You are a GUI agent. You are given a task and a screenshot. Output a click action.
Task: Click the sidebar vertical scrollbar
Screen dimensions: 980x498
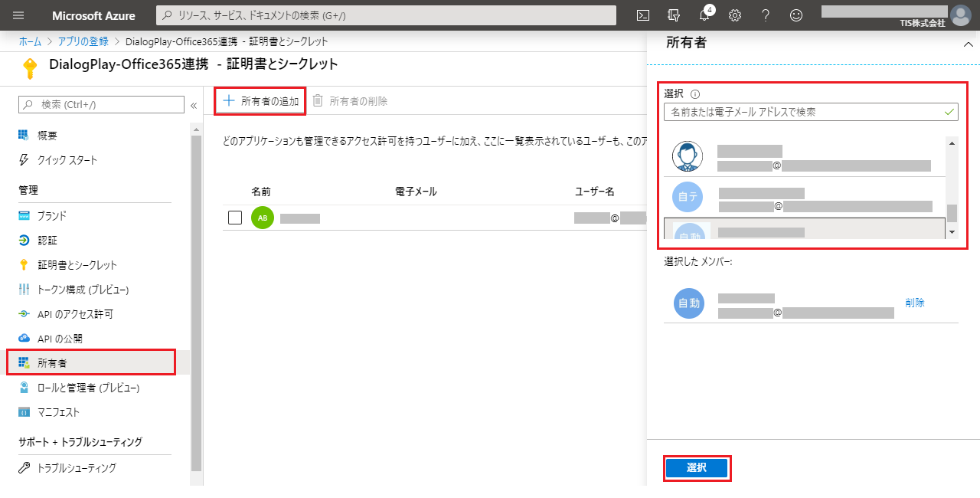[197, 303]
